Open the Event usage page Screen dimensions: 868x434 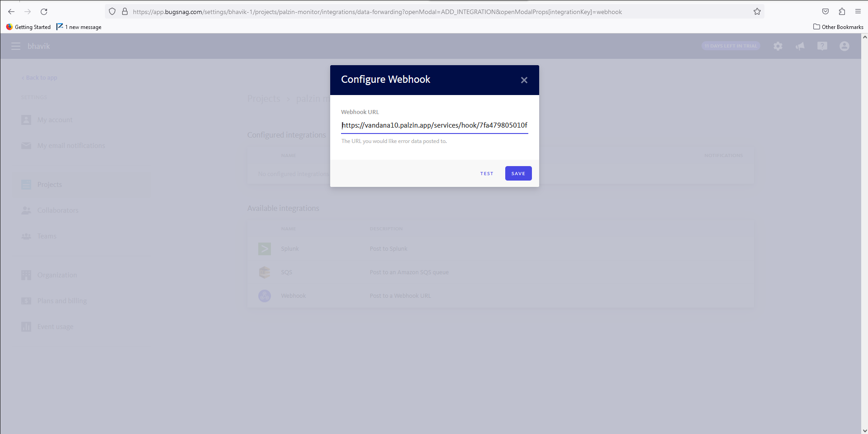55,327
